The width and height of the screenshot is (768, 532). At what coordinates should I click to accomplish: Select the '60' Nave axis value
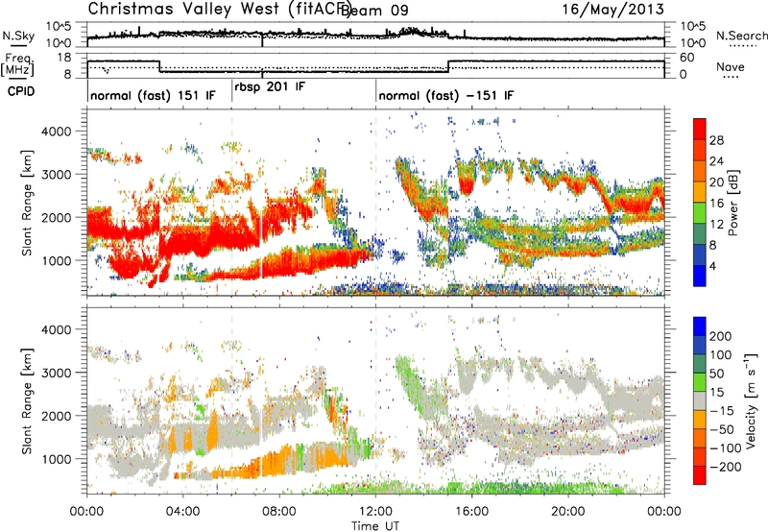pyautogui.click(x=687, y=58)
